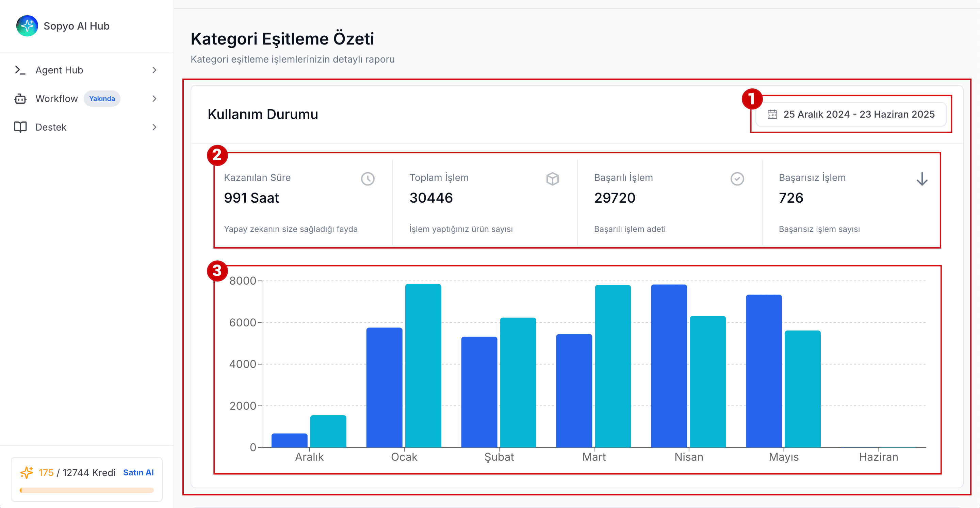The image size is (980, 508).
Task: Click the cyan Şubat bar
Action: [x=518, y=383]
